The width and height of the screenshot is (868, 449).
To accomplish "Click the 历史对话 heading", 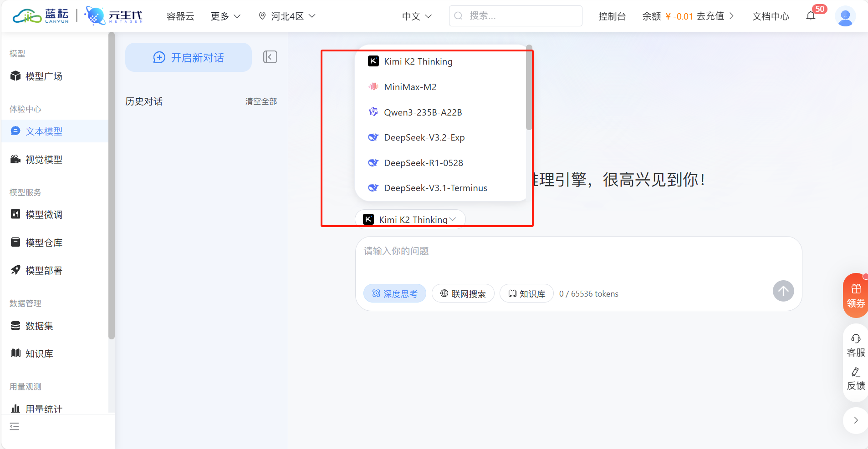I will (144, 101).
